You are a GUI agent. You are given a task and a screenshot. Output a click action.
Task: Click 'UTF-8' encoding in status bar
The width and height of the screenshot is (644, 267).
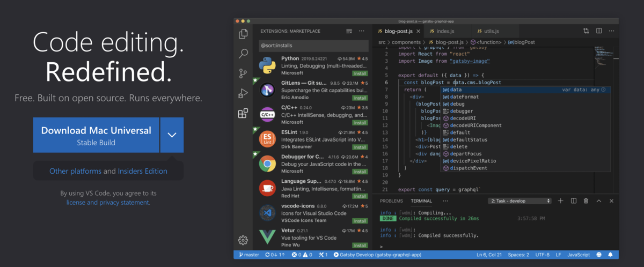pos(542,255)
